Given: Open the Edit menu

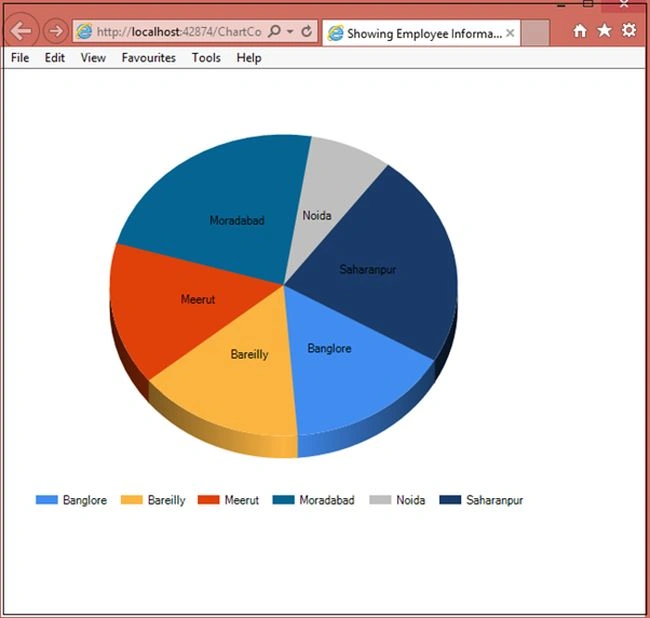Looking at the screenshot, I should [x=55, y=58].
